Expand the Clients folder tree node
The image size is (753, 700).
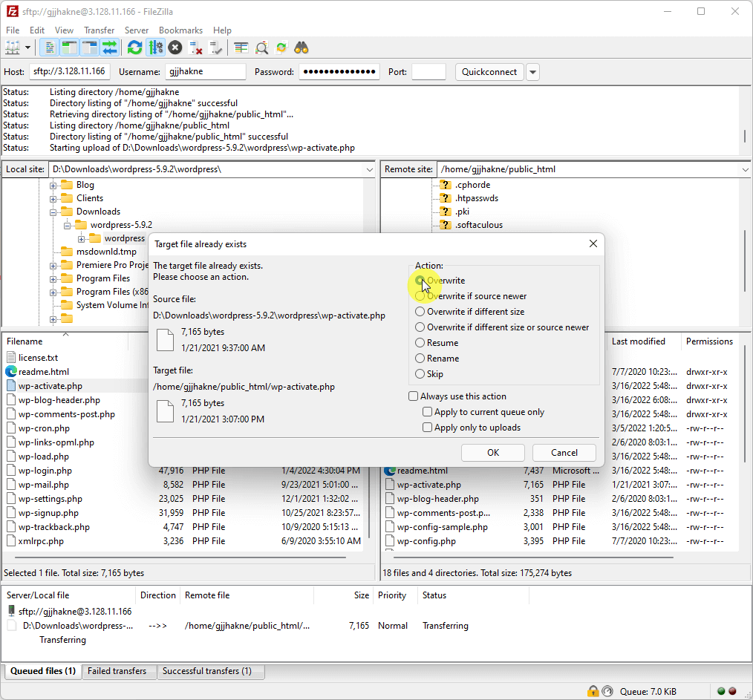53,199
